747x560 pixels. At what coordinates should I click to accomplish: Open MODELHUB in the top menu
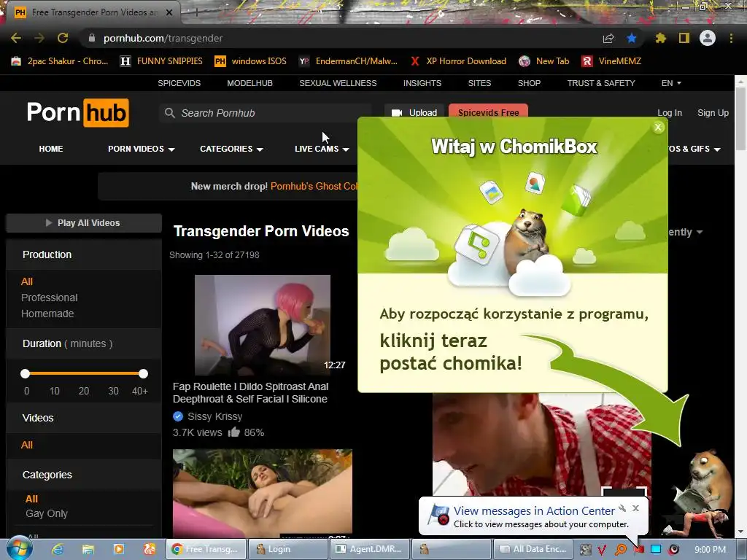pyautogui.click(x=249, y=83)
